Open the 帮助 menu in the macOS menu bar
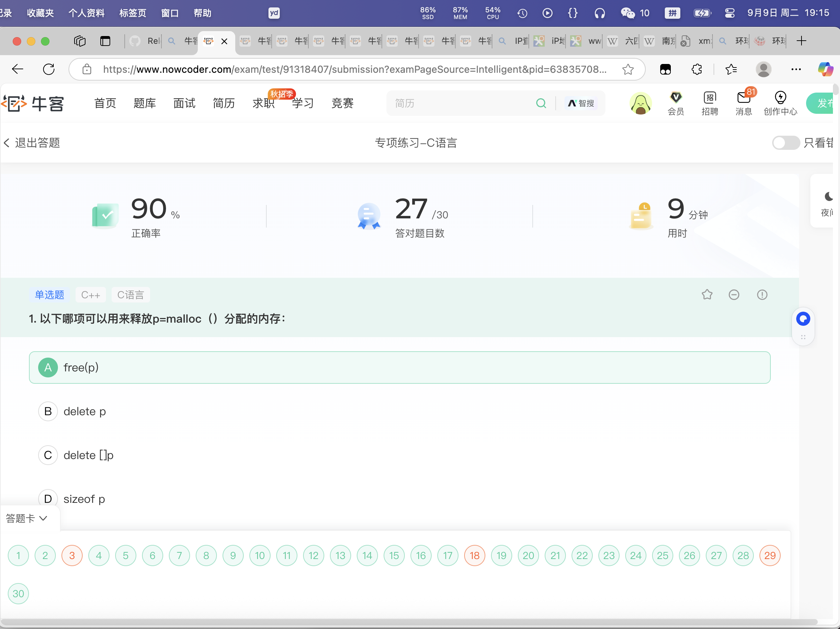The height and width of the screenshot is (629, 840). click(202, 13)
